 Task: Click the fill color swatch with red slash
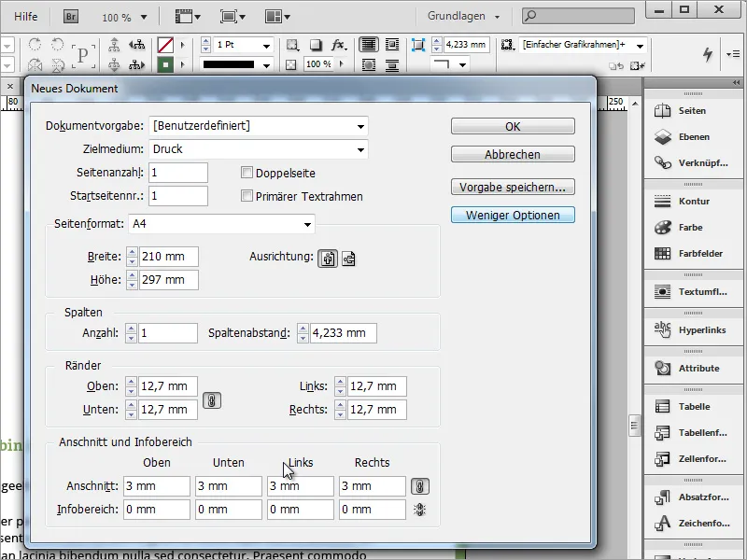point(165,45)
